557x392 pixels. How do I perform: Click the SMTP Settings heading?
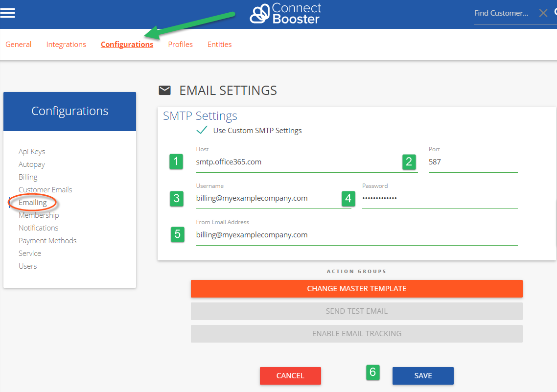click(200, 116)
